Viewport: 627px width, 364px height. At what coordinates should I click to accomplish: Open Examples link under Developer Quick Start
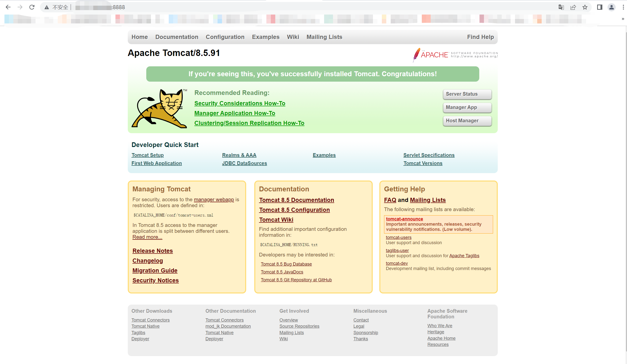pyautogui.click(x=324, y=155)
